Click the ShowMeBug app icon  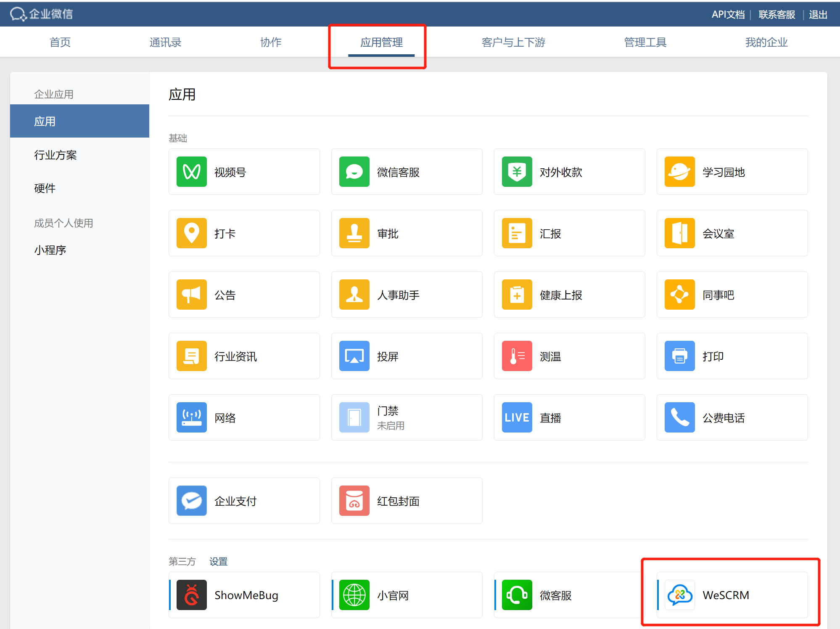(191, 595)
